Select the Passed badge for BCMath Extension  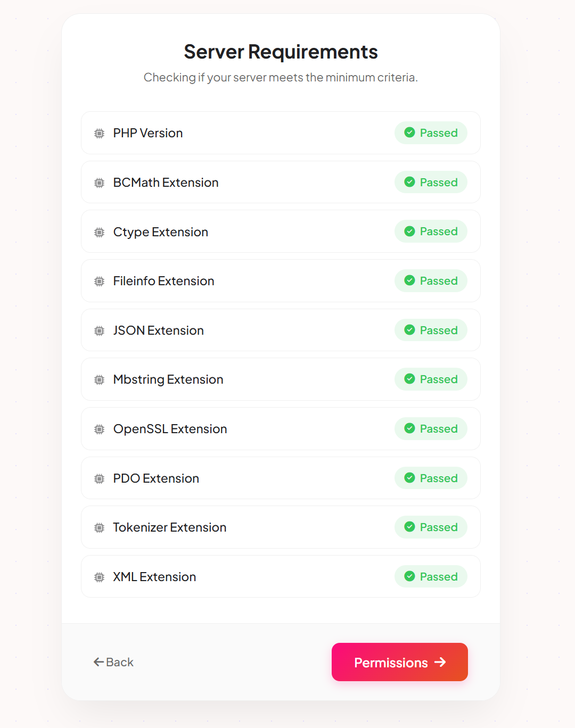tap(431, 183)
